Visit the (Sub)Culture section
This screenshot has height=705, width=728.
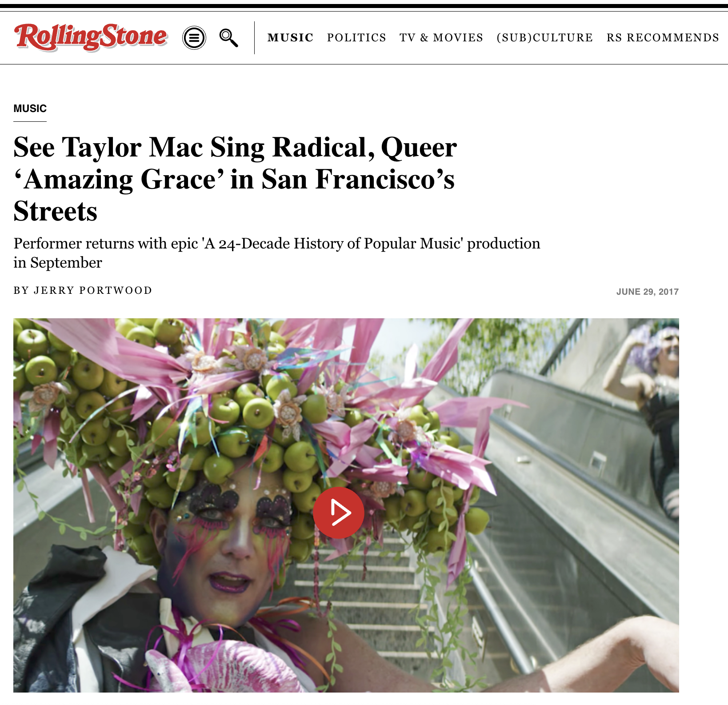[545, 38]
